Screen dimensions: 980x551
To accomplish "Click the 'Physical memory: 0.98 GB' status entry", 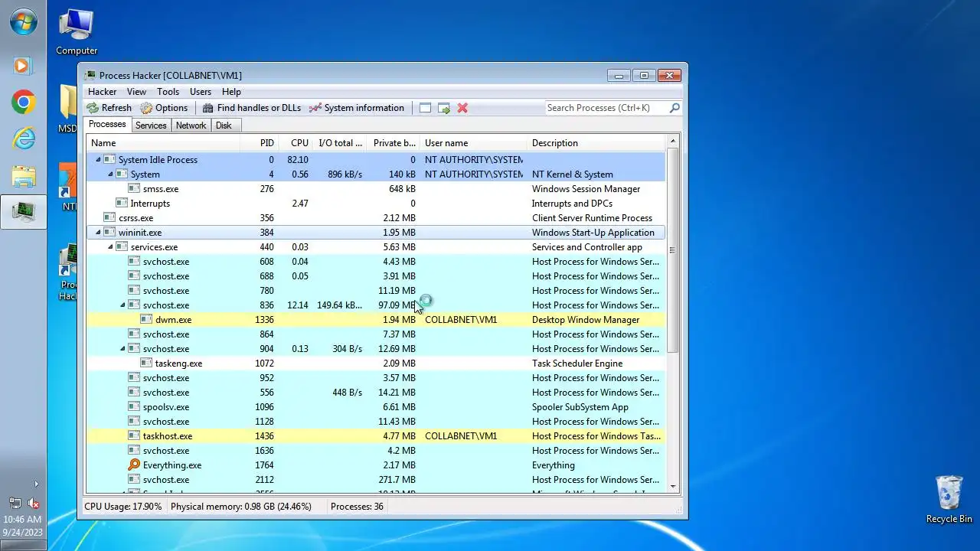I will click(241, 507).
